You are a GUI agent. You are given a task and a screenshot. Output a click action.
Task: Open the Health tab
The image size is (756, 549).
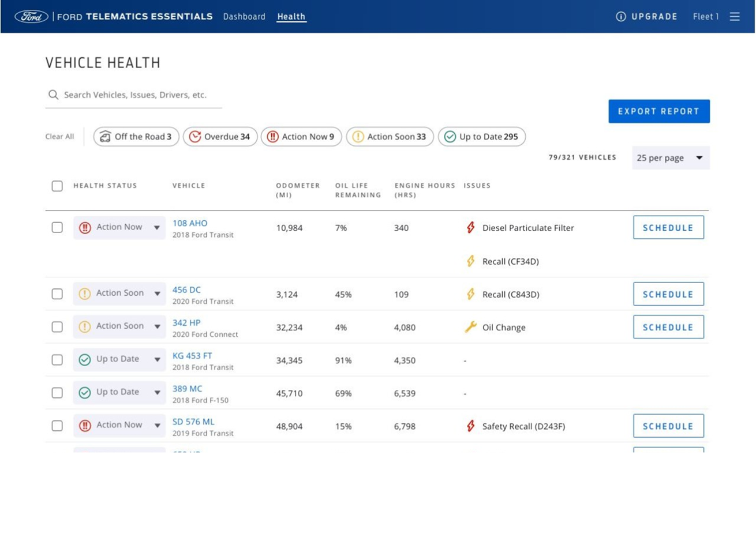291,17
